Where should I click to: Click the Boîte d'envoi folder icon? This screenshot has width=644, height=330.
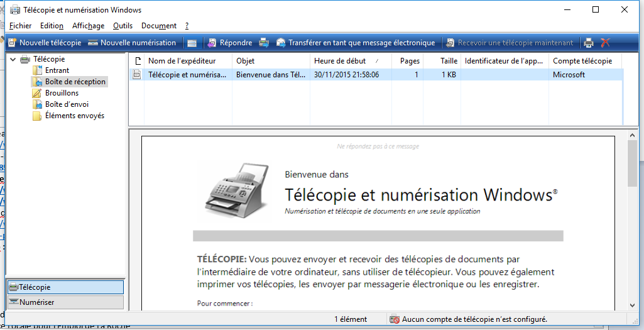(37, 104)
